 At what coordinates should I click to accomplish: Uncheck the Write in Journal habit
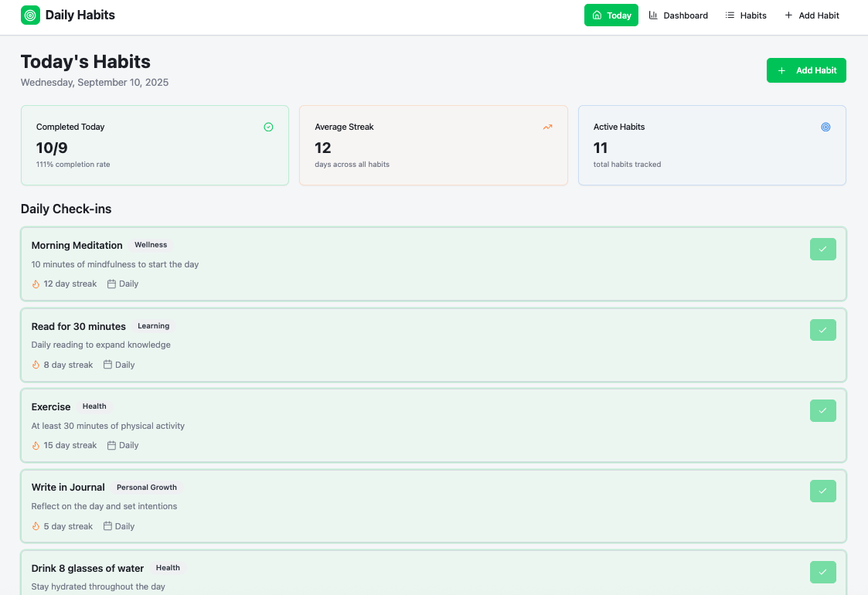(822, 491)
